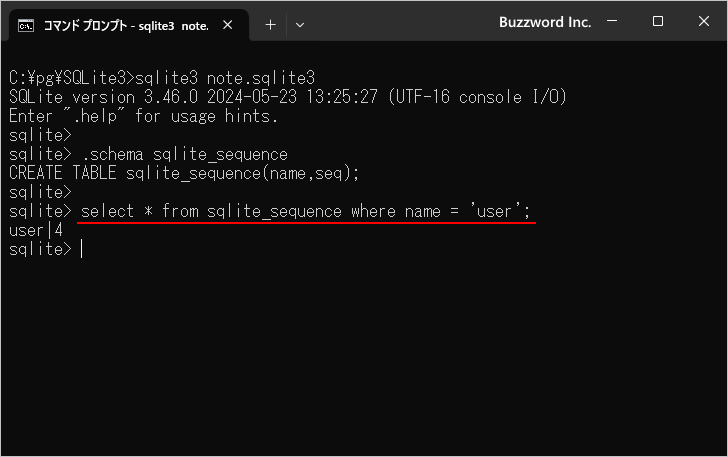Screen dimensions: 728x457
Task: Click the Command Prompt icon in the tab
Action: pos(26,25)
